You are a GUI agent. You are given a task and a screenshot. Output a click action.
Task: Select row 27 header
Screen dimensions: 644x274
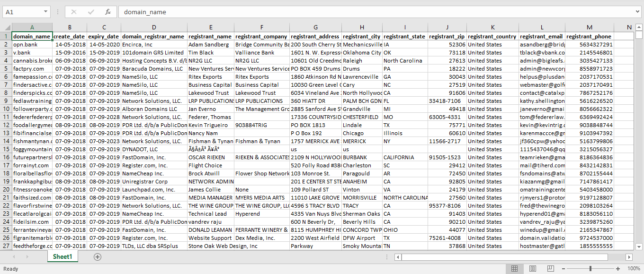point(6,246)
